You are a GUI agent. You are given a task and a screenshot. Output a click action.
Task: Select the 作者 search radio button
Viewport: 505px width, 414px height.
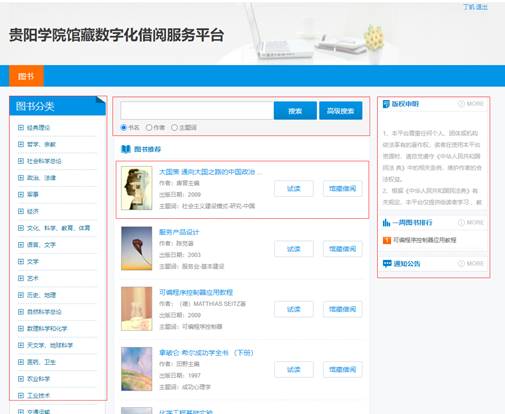coord(149,127)
